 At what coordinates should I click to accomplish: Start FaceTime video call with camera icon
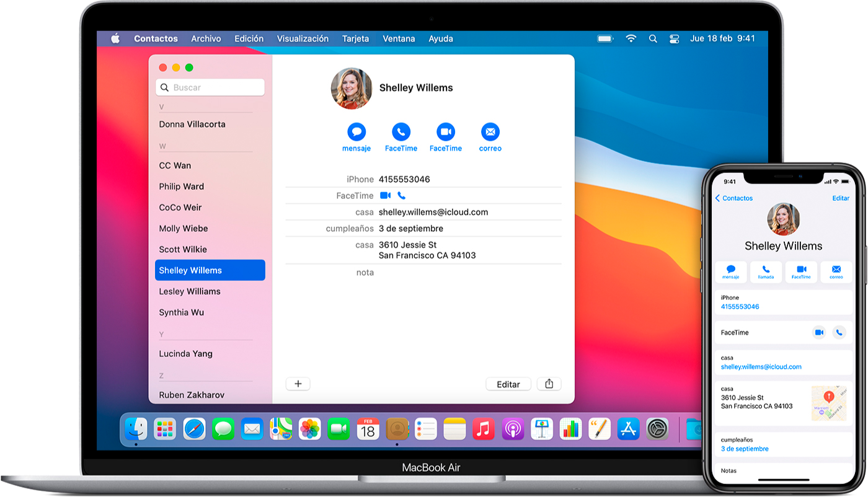[446, 132]
